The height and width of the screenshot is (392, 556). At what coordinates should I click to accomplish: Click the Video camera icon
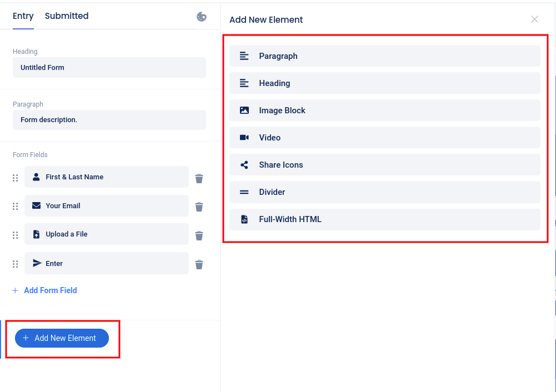point(244,138)
